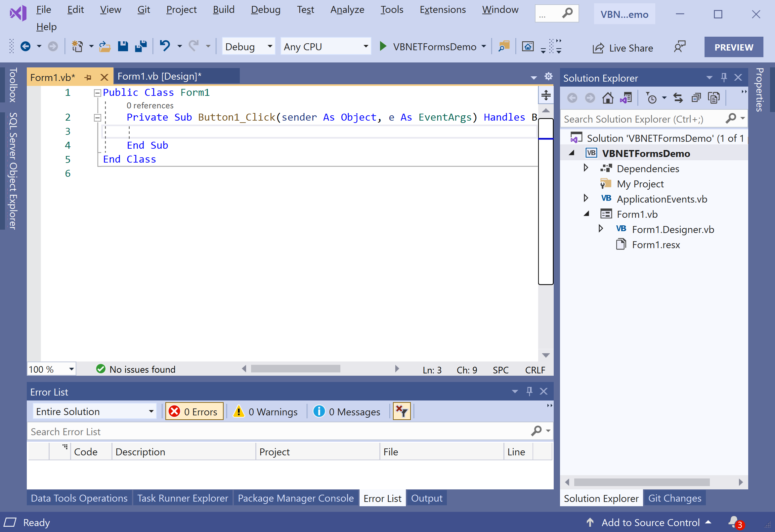Screen dimensions: 775x532
Task: Click the Undo icon in toolbar
Action: click(x=165, y=46)
